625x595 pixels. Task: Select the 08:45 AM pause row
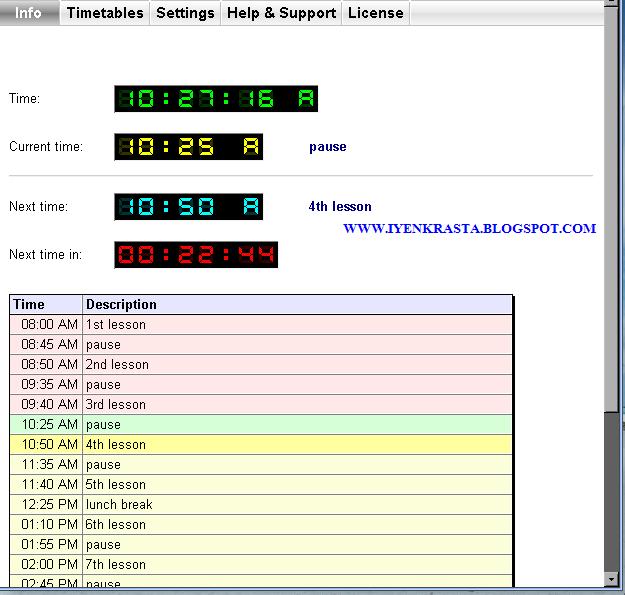click(x=261, y=344)
